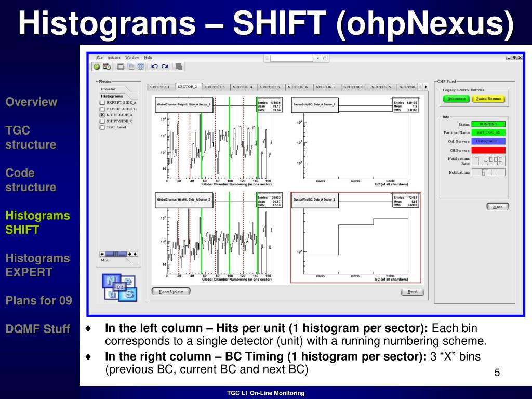Click Plans for 09 in the slide sidebar
The height and width of the screenshot is (399, 532).
(x=38, y=300)
